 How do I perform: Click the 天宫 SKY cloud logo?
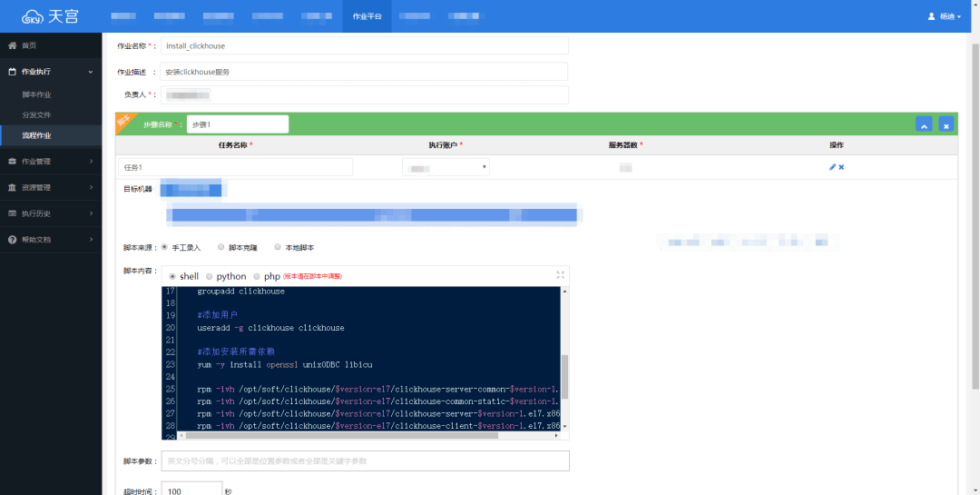point(51,16)
